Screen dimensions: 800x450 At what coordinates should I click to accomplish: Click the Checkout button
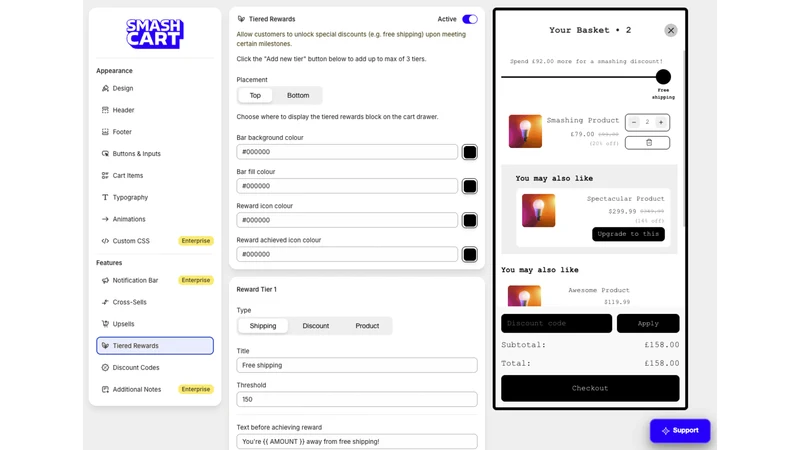tap(590, 388)
